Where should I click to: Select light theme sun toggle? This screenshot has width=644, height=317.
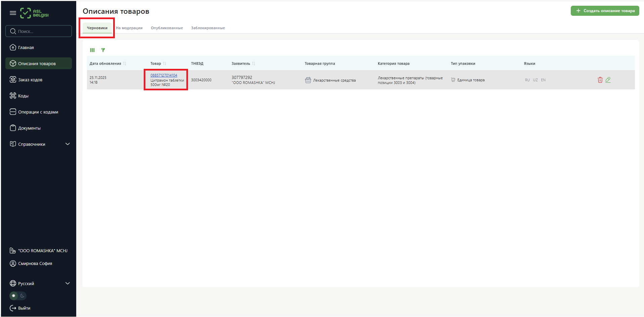pos(13,296)
